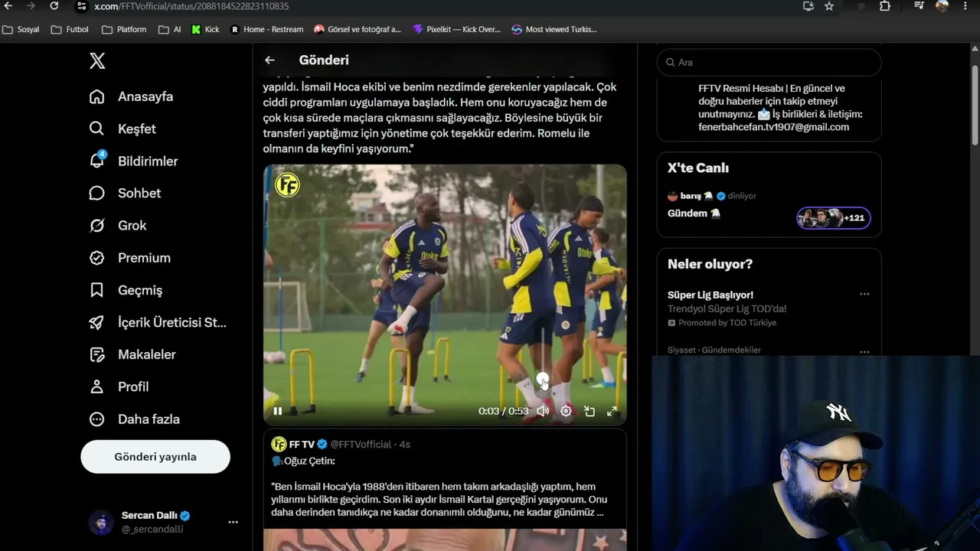This screenshot has height=551, width=980.
Task: Reload the page in the browser
Action: coord(54,6)
